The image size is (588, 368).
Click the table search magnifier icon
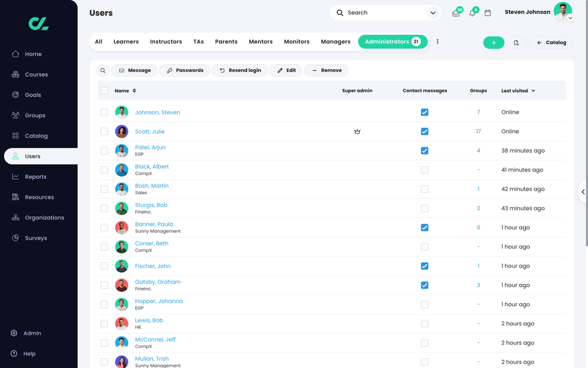(x=103, y=71)
